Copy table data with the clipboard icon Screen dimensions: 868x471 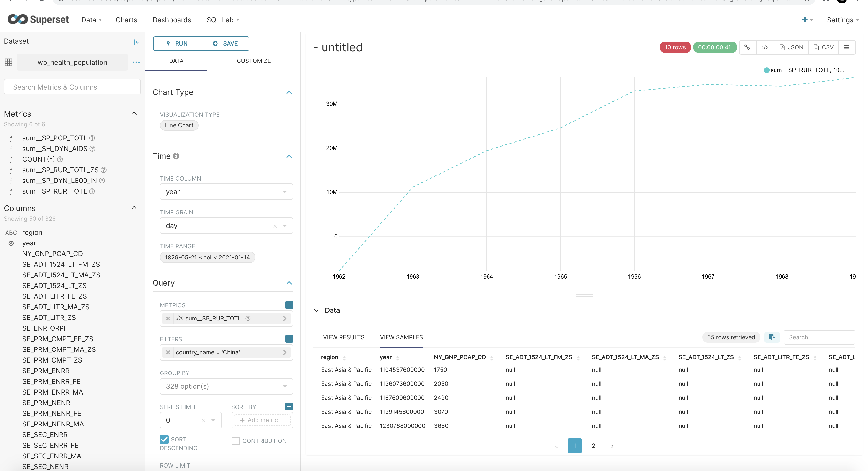click(772, 337)
